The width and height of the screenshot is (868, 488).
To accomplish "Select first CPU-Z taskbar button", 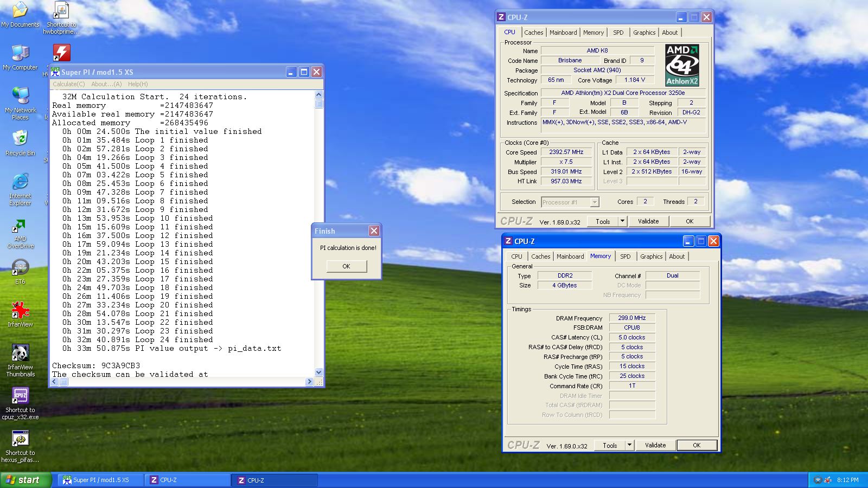I will [x=188, y=480].
